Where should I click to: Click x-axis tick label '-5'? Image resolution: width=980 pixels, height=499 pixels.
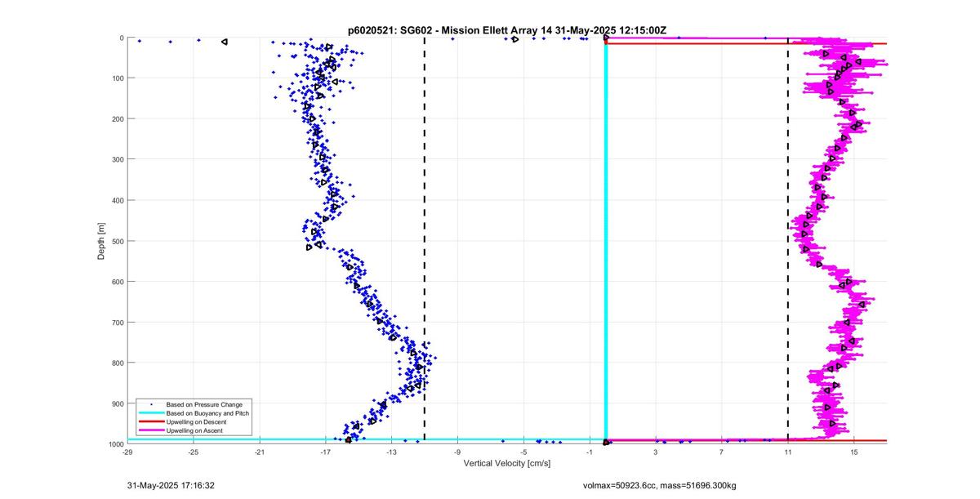click(x=524, y=451)
